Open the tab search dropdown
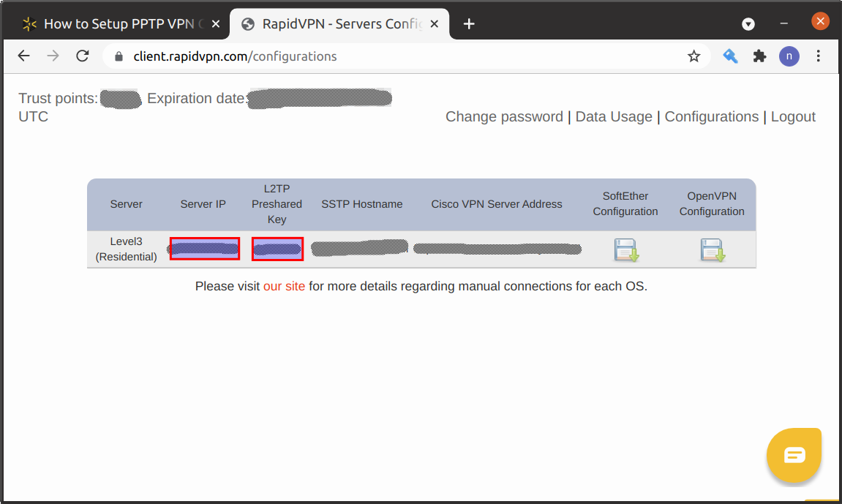The width and height of the screenshot is (842, 504). [748, 23]
